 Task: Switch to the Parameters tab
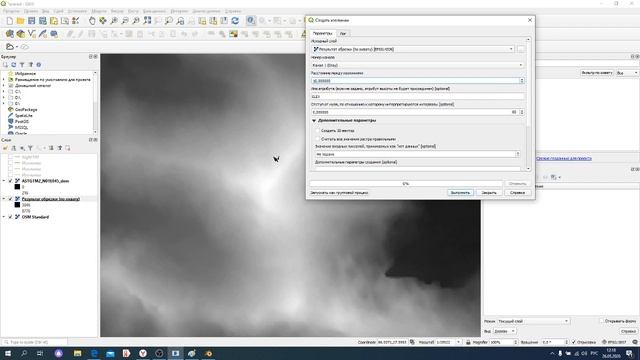coord(323,33)
